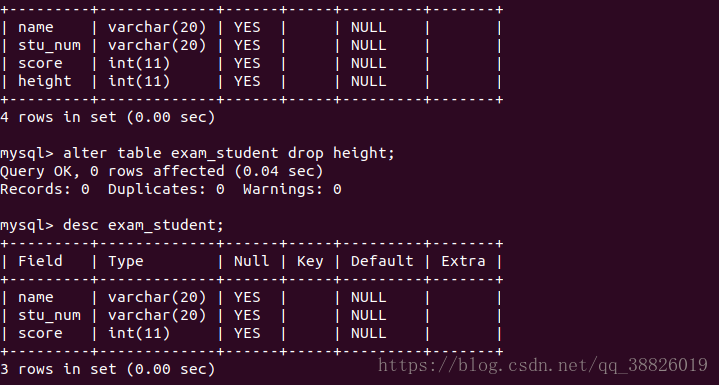719x385 pixels.
Task: Click the Key column header
Action: tap(310, 262)
